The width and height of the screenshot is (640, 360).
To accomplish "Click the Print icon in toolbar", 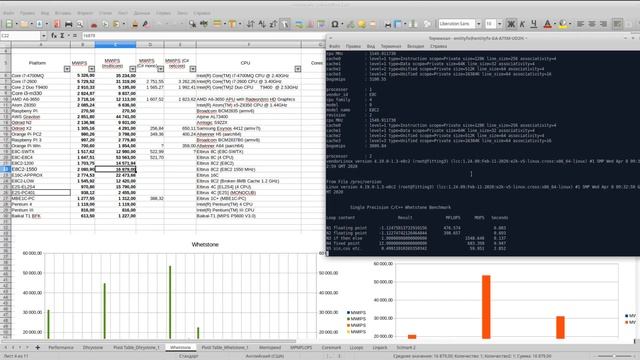I will point(69,24).
